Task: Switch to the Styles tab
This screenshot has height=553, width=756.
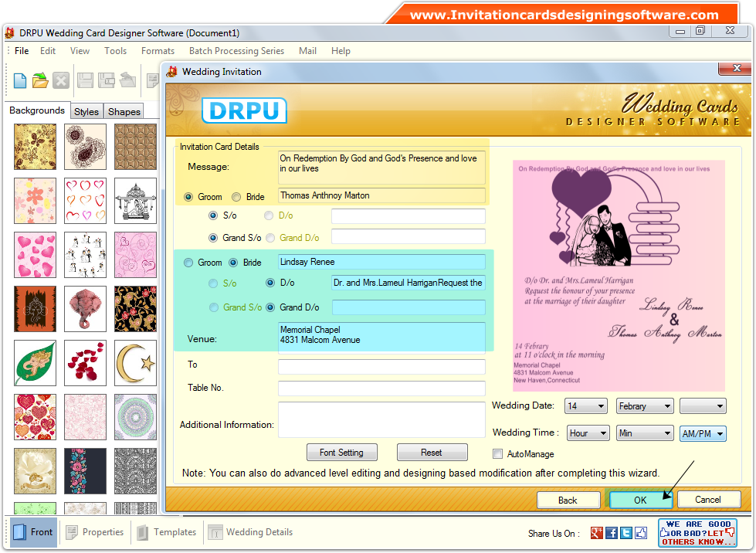Action: click(x=86, y=111)
